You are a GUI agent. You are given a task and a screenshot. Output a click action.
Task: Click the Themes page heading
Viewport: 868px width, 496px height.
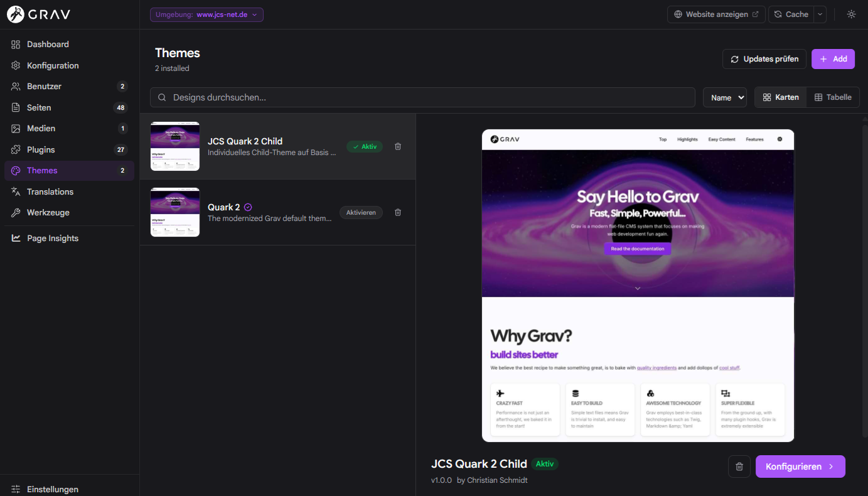click(x=178, y=53)
